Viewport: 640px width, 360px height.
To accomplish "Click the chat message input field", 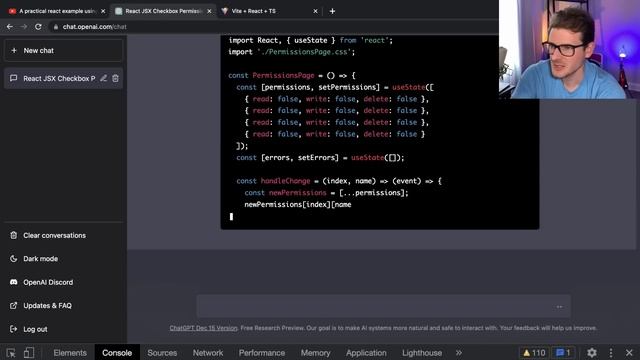I will 383,307.
